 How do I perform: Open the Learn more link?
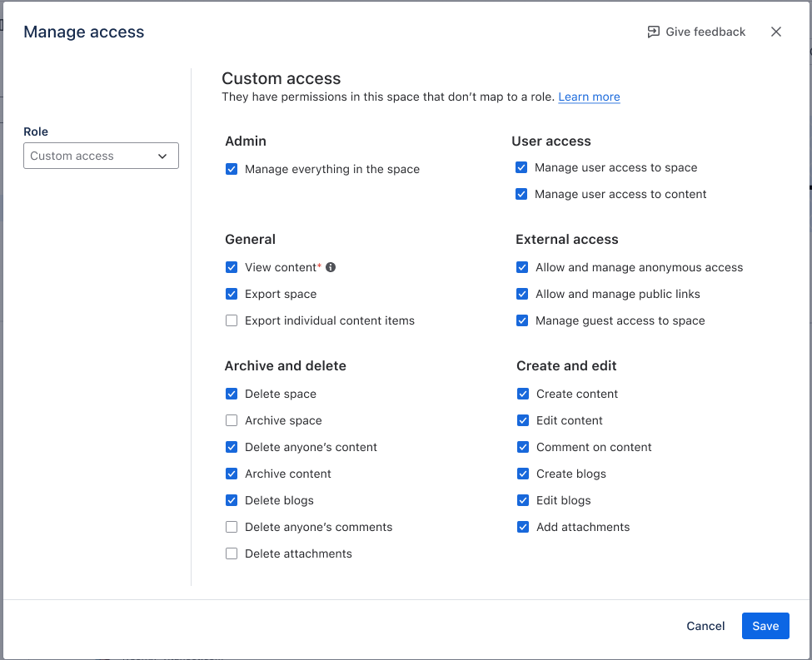pyautogui.click(x=589, y=97)
